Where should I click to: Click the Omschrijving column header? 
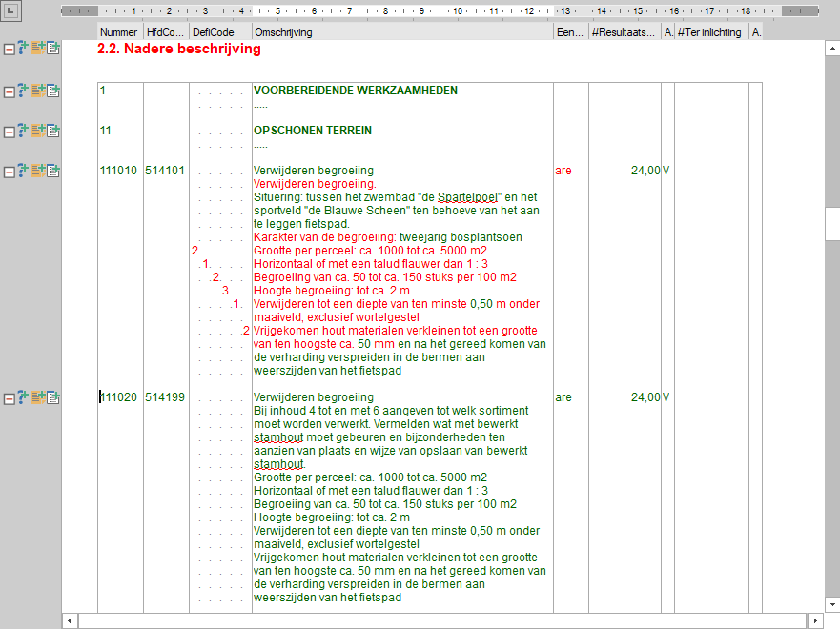[402, 32]
